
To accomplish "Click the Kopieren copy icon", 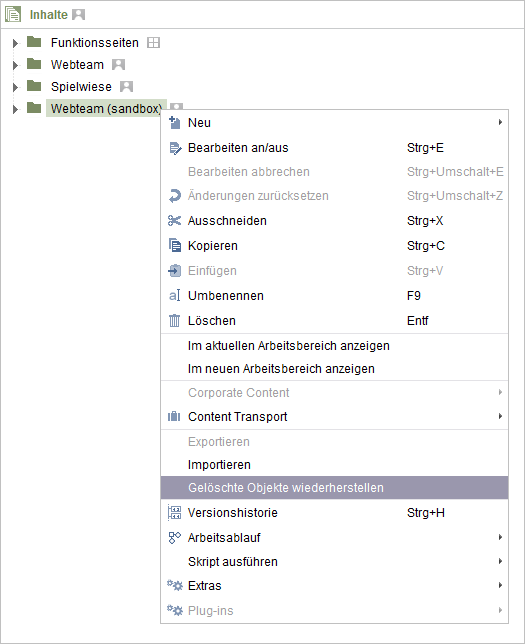I will coord(175,245).
